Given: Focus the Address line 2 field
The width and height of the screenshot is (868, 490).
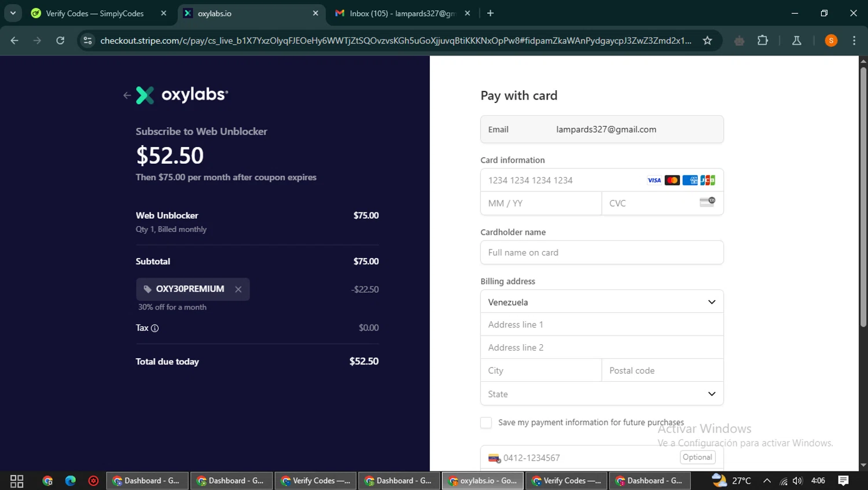Looking at the screenshot, I should [x=602, y=348].
